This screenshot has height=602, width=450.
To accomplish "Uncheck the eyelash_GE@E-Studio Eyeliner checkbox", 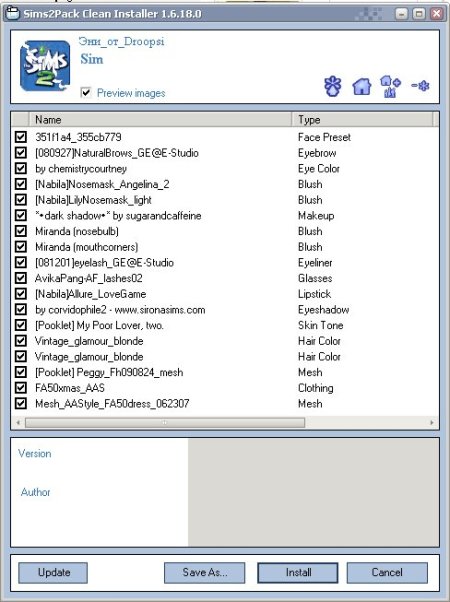I will [x=21, y=263].
